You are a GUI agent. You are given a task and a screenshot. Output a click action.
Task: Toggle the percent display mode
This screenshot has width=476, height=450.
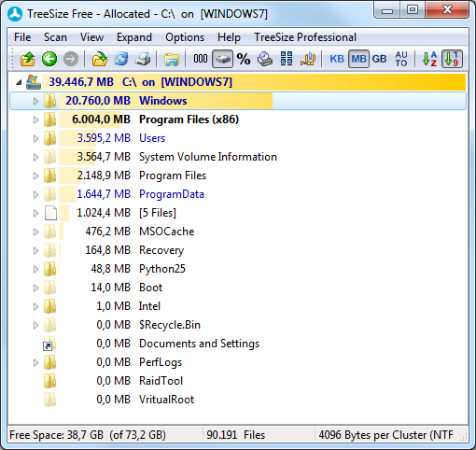(244, 59)
